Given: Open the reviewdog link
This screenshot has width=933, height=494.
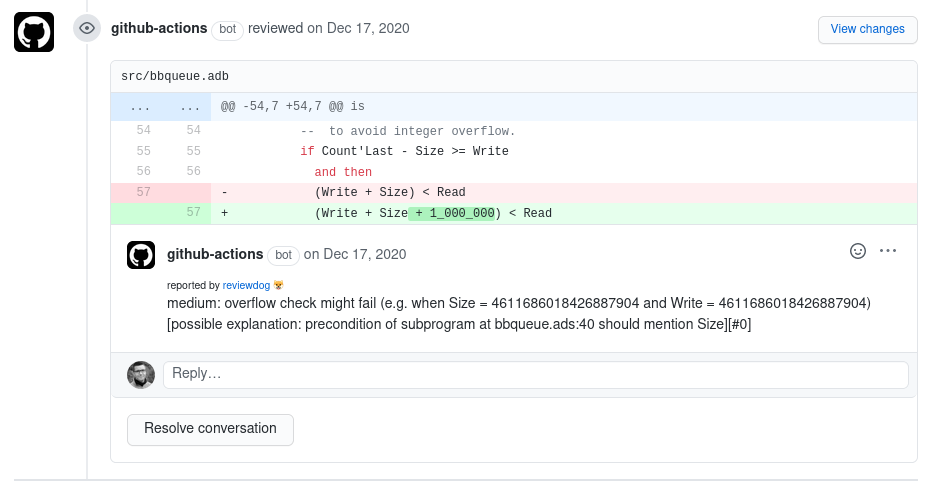Looking at the screenshot, I should click(x=247, y=285).
